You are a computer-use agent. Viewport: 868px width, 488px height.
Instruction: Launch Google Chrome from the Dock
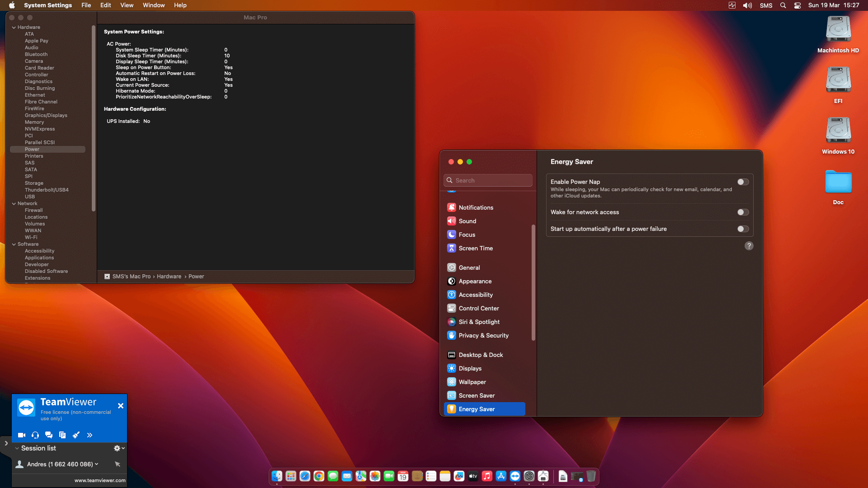click(319, 476)
